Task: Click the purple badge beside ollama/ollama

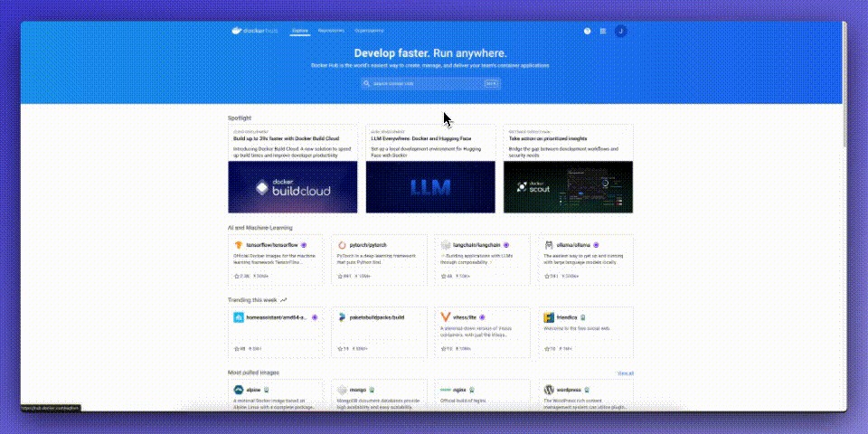Action: pyautogui.click(x=596, y=245)
